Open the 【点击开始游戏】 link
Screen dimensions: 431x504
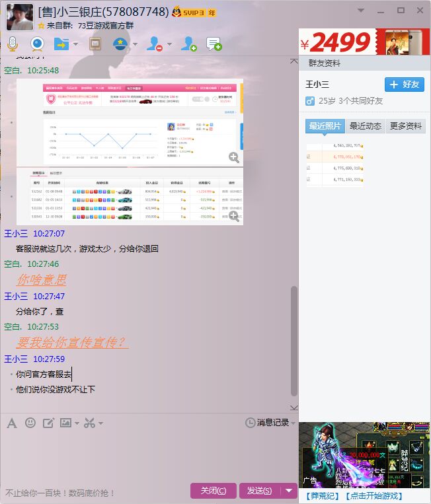pyautogui.click(x=374, y=496)
